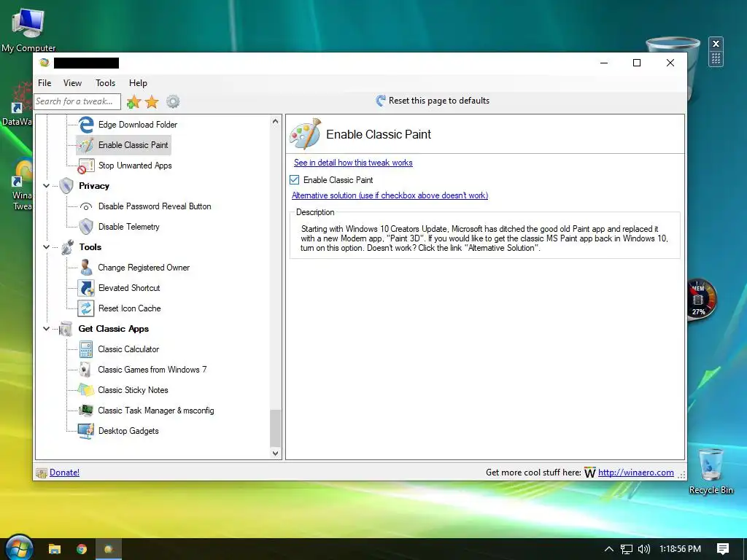This screenshot has height=560, width=747.
Task: Click the Donate! link
Action: (64, 472)
